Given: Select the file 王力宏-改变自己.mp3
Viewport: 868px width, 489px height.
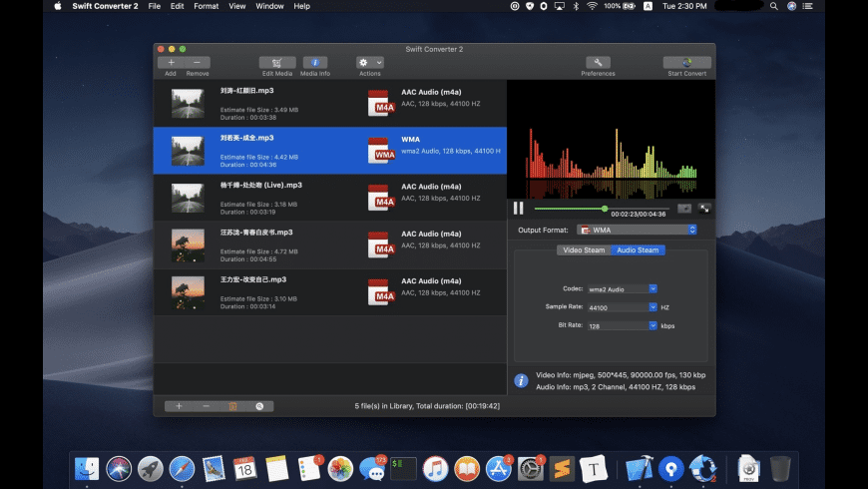Looking at the screenshot, I should coord(330,292).
